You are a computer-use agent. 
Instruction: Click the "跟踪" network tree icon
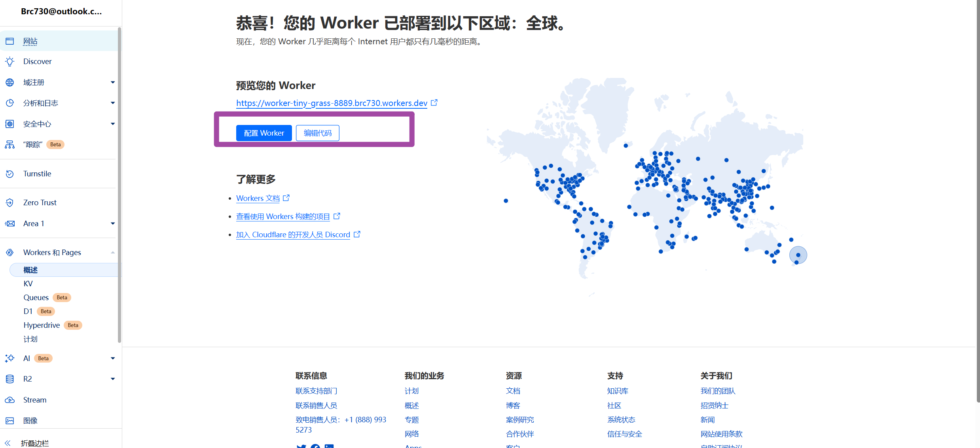coord(10,144)
